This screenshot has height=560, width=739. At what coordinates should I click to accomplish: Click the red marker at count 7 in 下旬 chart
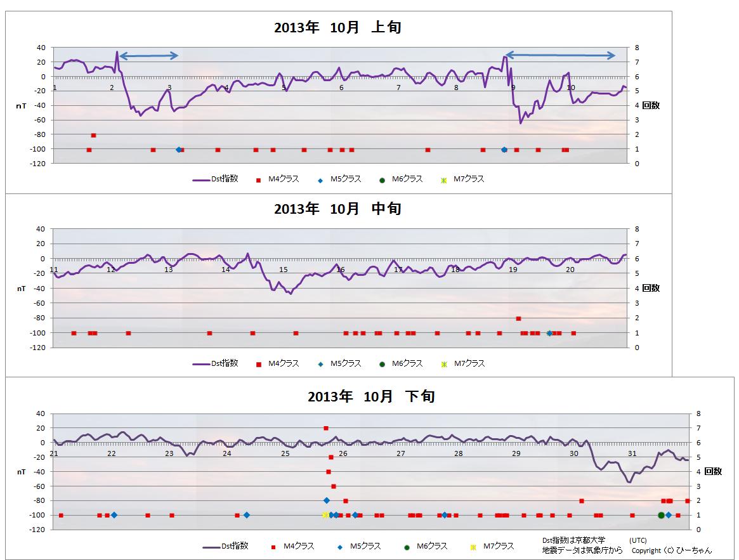coord(326,428)
